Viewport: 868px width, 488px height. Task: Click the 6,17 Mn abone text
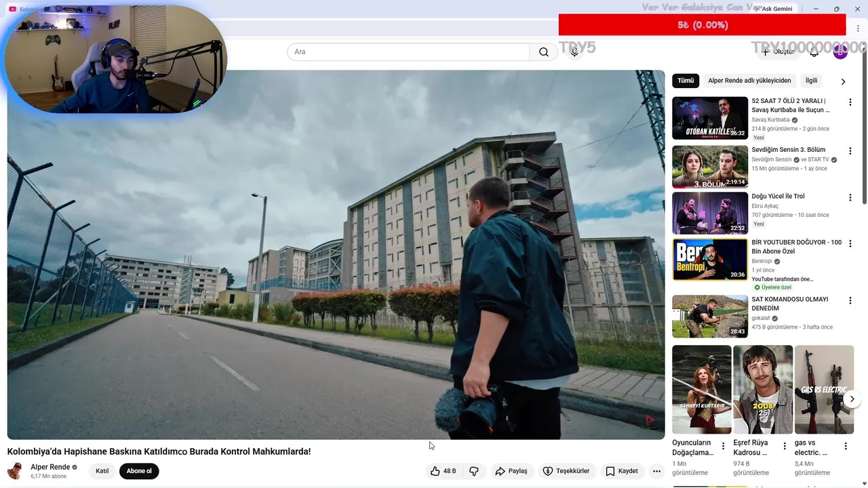tap(48, 476)
